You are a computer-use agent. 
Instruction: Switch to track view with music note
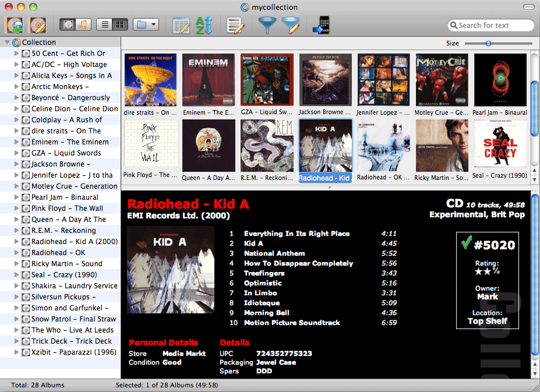(x=83, y=25)
